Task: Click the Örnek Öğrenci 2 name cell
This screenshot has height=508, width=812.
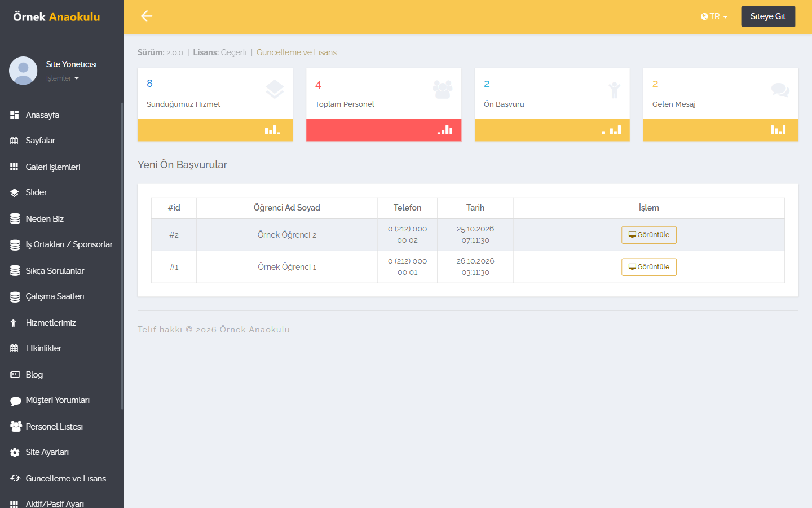Action: tap(287, 235)
